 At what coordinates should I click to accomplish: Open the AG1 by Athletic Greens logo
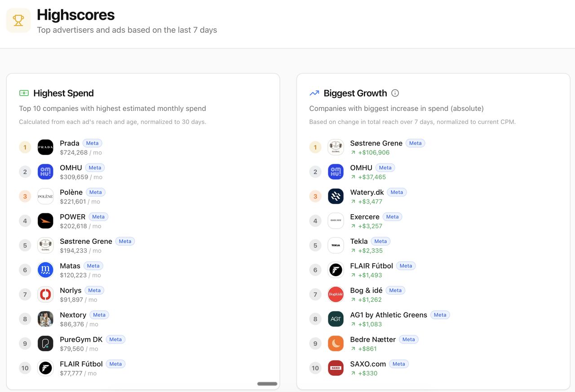click(x=336, y=319)
